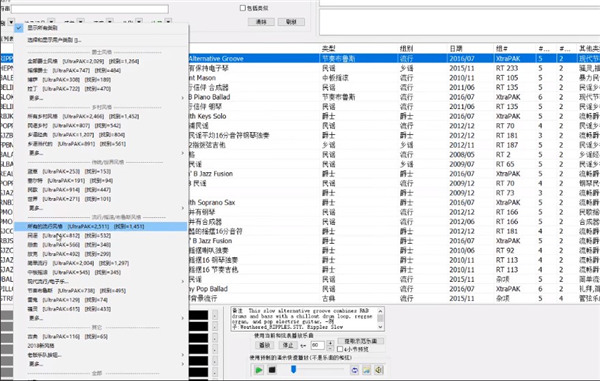The width and height of the screenshot is (600, 381).
Task: Sort by the 组# column header
Action: 515,49
